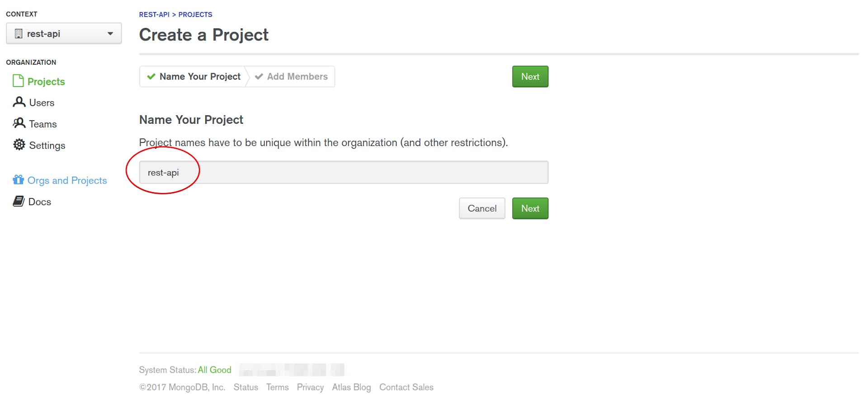Image resolution: width=868 pixels, height=408 pixels.
Task: Click the All Good system status indicator
Action: tap(214, 370)
